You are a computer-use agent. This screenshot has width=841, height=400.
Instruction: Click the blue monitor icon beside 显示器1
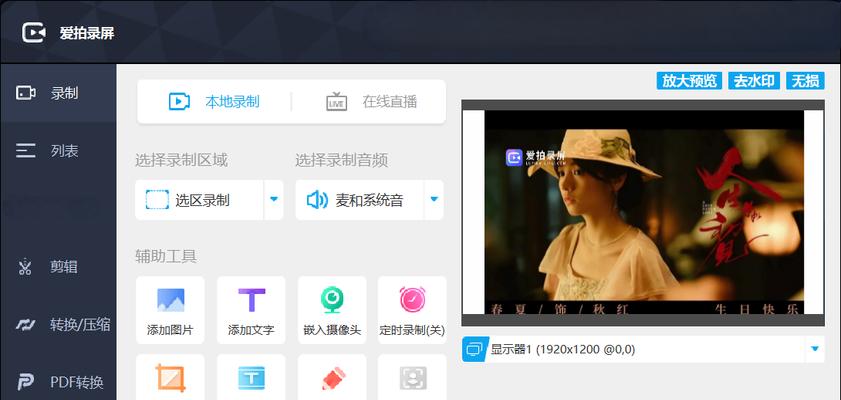pyautogui.click(x=475, y=350)
